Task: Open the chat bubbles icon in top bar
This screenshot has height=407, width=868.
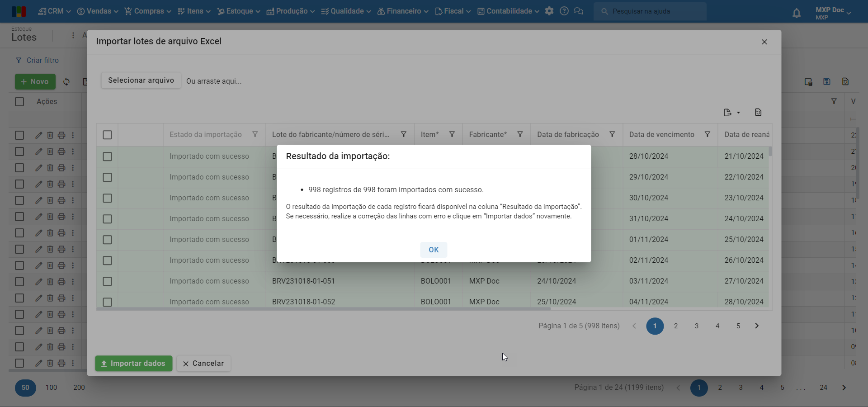Action: (x=579, y=11)
